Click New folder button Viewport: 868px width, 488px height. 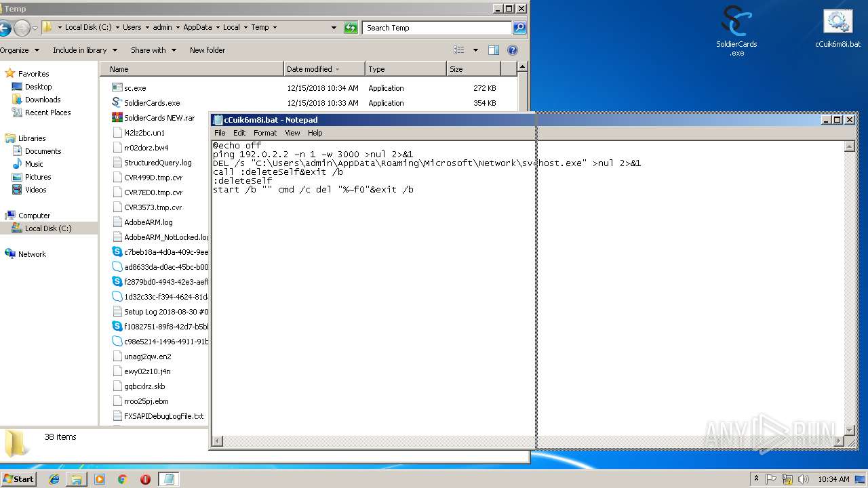click(x=208, y=50)
